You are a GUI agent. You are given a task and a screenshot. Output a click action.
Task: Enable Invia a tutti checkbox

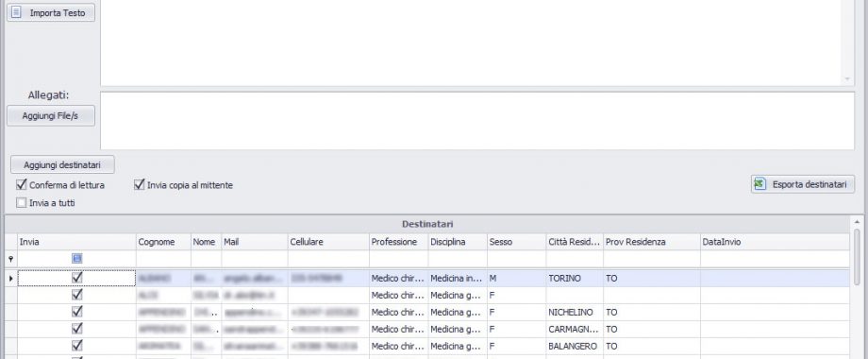(22, 203)
